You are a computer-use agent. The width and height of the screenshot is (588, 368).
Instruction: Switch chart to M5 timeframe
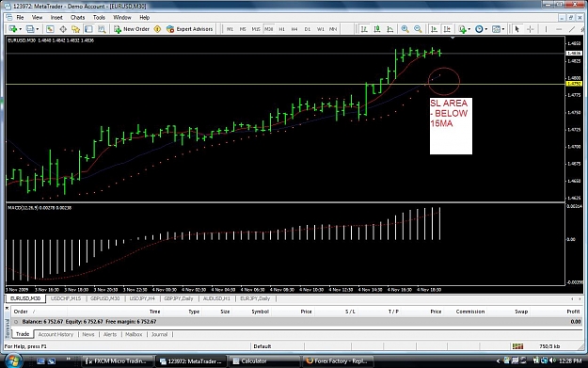[243, 29]
